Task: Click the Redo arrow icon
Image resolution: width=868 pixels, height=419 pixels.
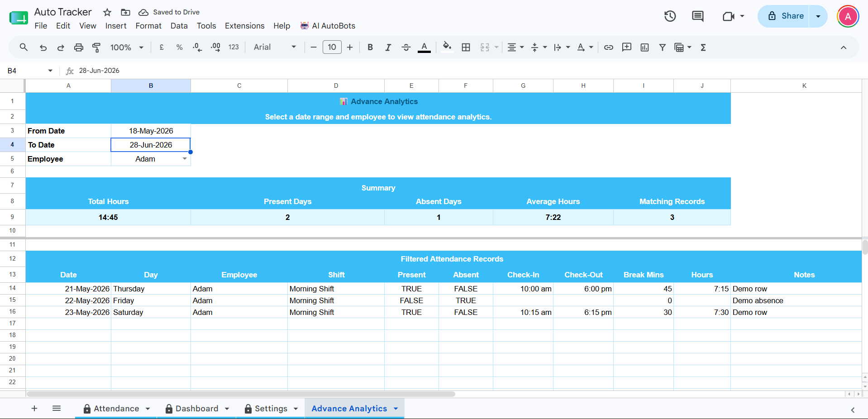Action: coord(61,47)
